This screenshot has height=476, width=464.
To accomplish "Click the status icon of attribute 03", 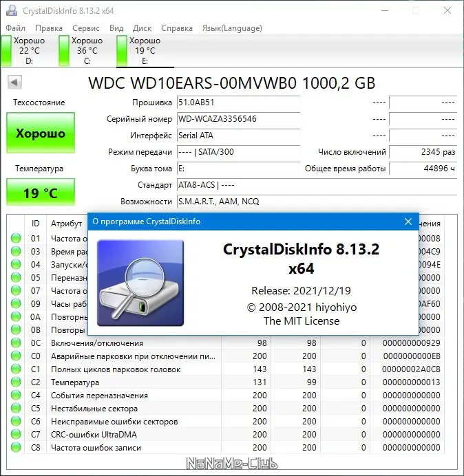I will (x=16, y=251).
